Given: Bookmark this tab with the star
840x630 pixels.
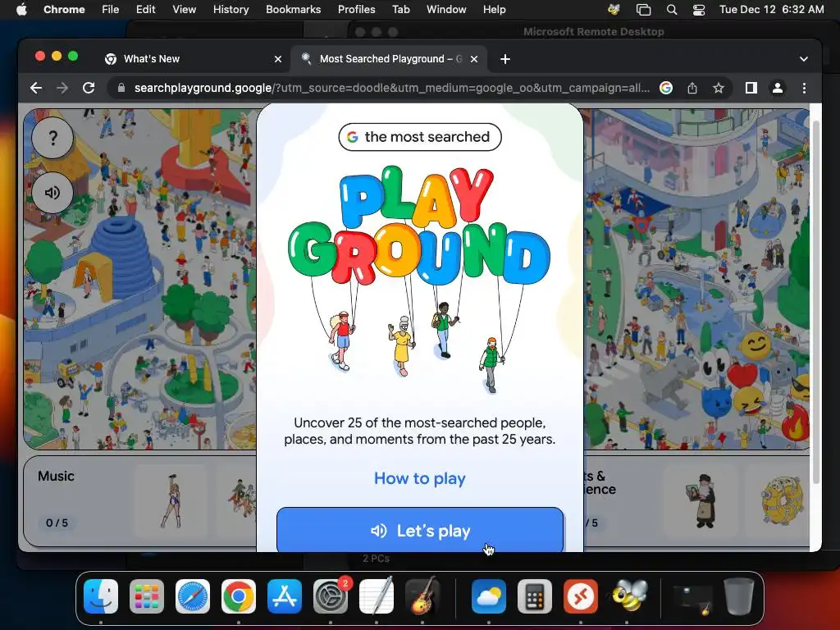Looking at the screenshot, I should [x=719, y=88].
